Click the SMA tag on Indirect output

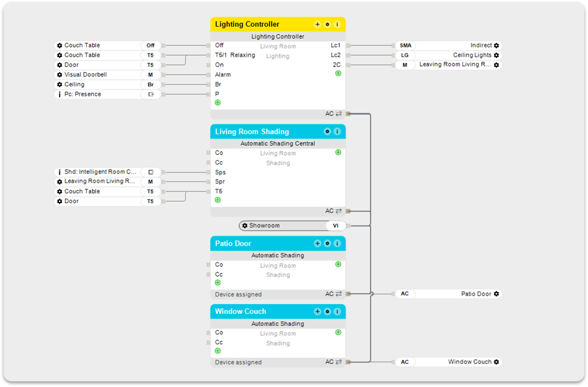(406, 46)
